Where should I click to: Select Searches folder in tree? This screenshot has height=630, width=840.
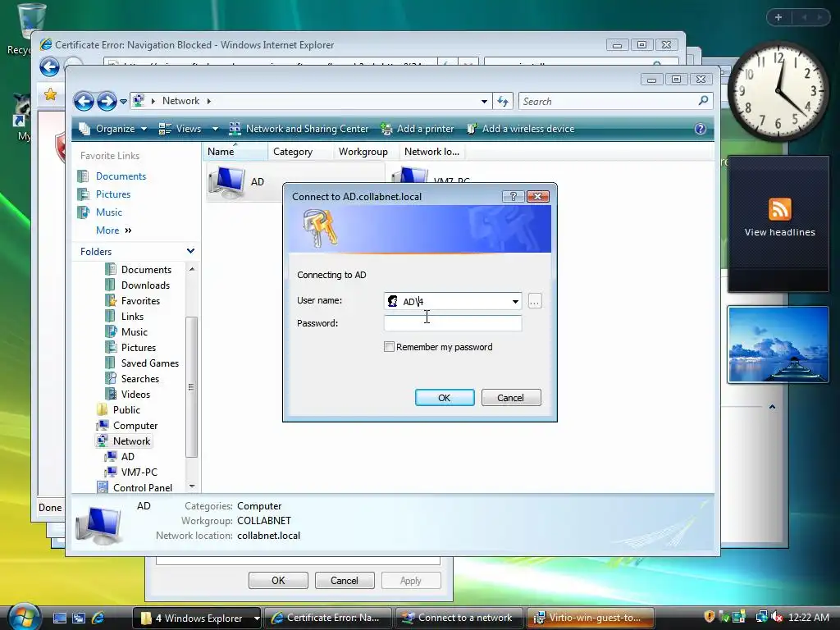click(x=139, y=378)
